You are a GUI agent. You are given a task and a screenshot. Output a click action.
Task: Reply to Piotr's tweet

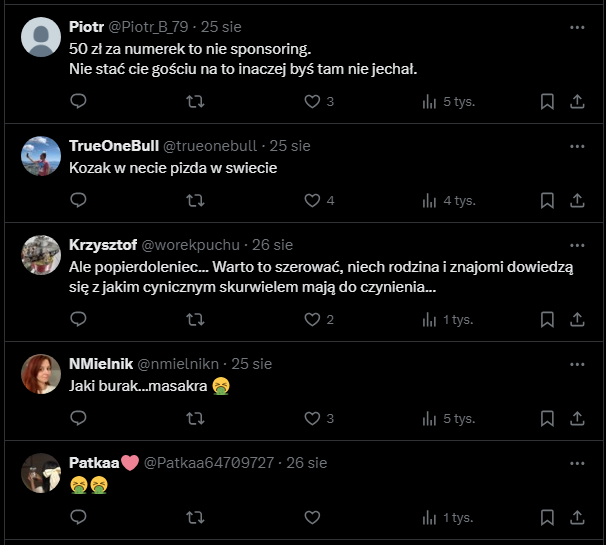click(x=79, y=101)
